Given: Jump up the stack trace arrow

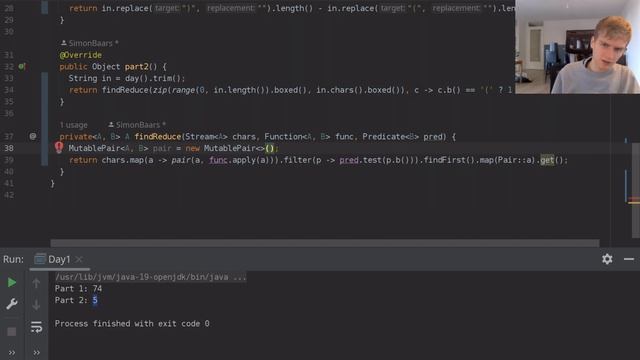Looking at the screenshot, I should [36, 282].
